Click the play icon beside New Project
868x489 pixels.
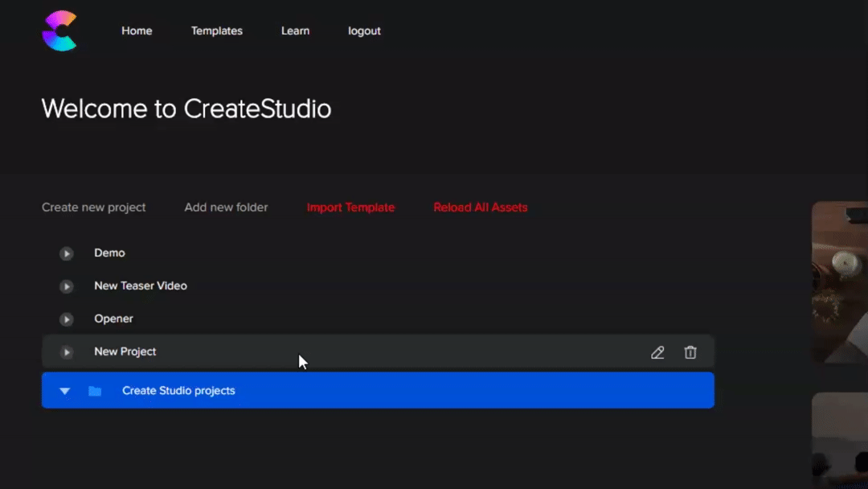coord(67,352)
